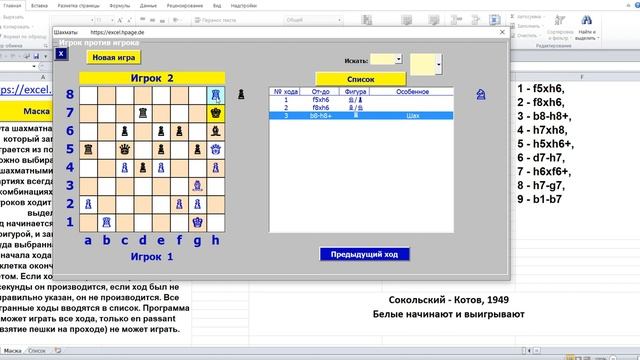Select the black pawn on c6

pyautogui.click(x=124, y=131)
